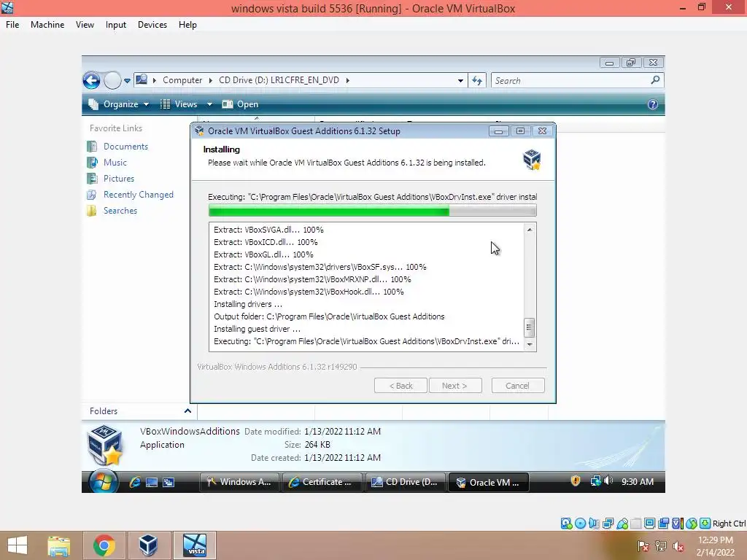This screenshot has width=747, height=560.
Task: Open the VirtualBox File menu
Action: (x=12, y=25)
